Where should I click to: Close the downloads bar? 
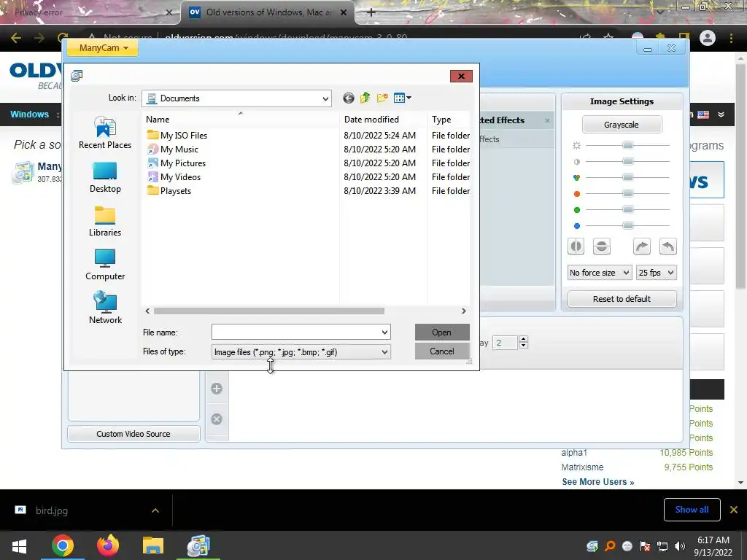734,510
